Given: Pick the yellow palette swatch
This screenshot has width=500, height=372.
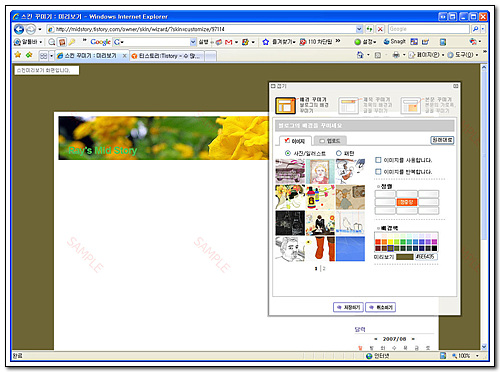Looking at the screenshot, I should [390, 242].
